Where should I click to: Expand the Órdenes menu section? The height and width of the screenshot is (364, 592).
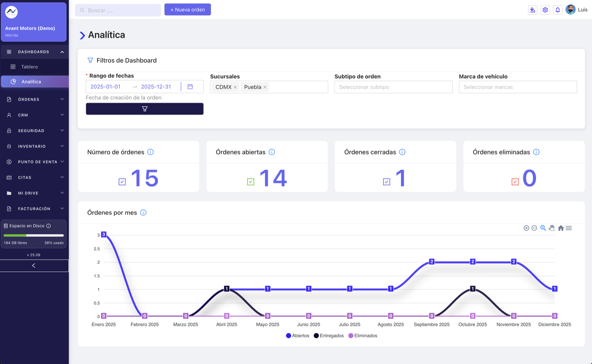34,100
